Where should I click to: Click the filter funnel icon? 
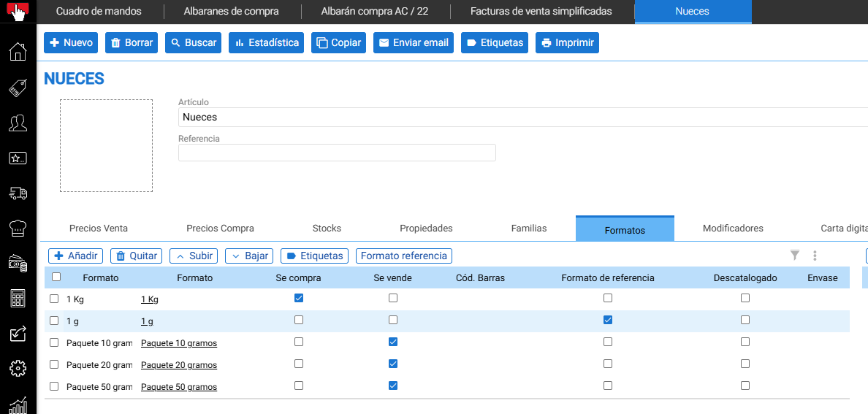pyautogui.click(x=795, y=255)
